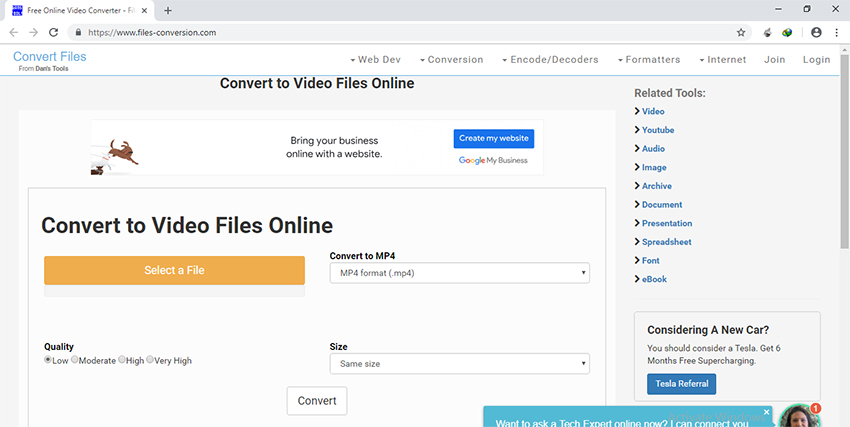850x427 pixels.
Task: Open the Chrome profile avatar icon
Action: pos(816,32)
